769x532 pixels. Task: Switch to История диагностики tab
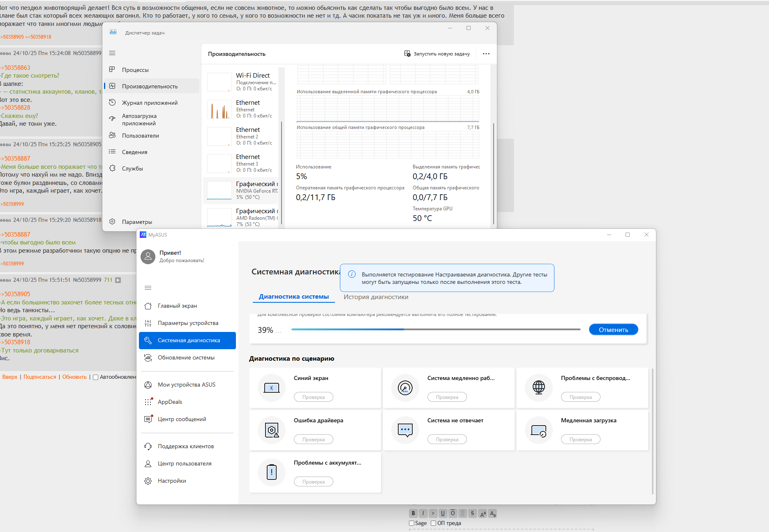(x=376, y=297)
